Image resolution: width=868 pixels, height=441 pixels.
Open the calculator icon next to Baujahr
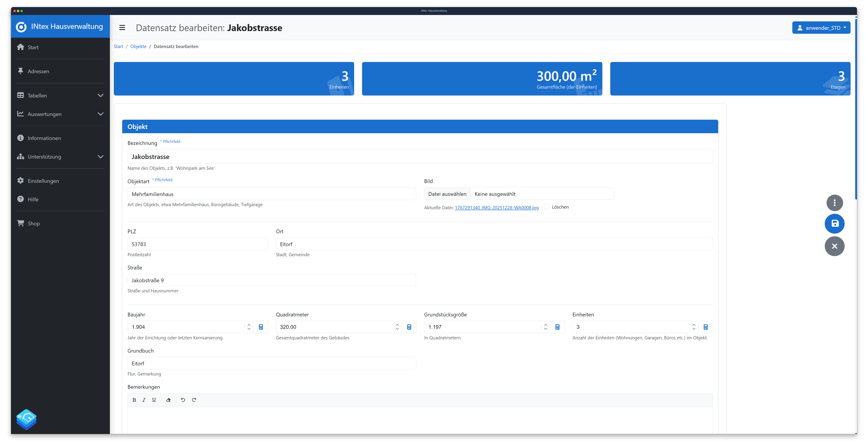(x=261, y=327)
